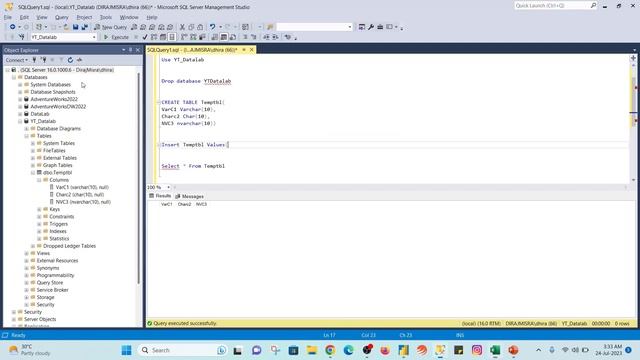Toggle IntelliSense enabled button
640x360 pixels.
click(172, 37)
